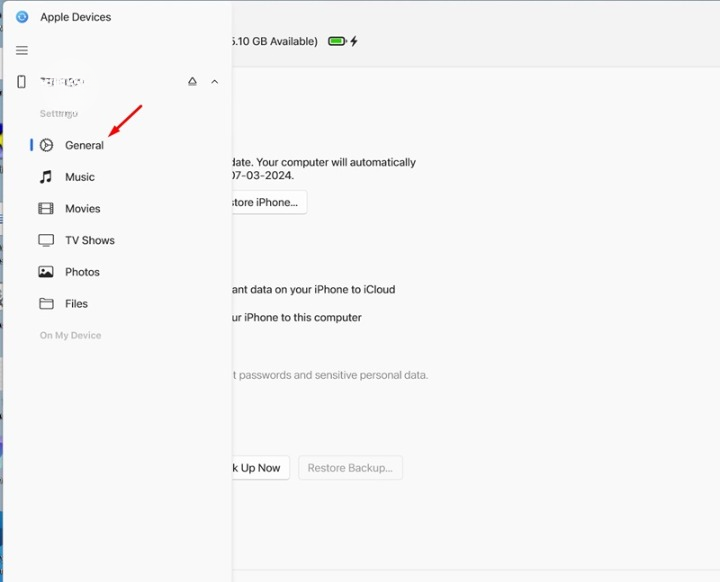Screen dimensions: 720x582
Task: Click the Back Up Now button
Action: (260, 468)
